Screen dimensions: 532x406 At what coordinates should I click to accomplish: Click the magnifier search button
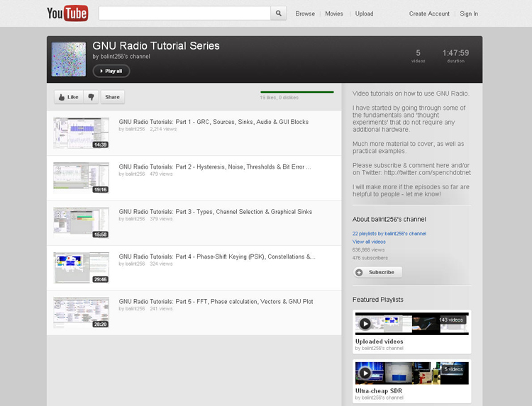pos(279,13)
